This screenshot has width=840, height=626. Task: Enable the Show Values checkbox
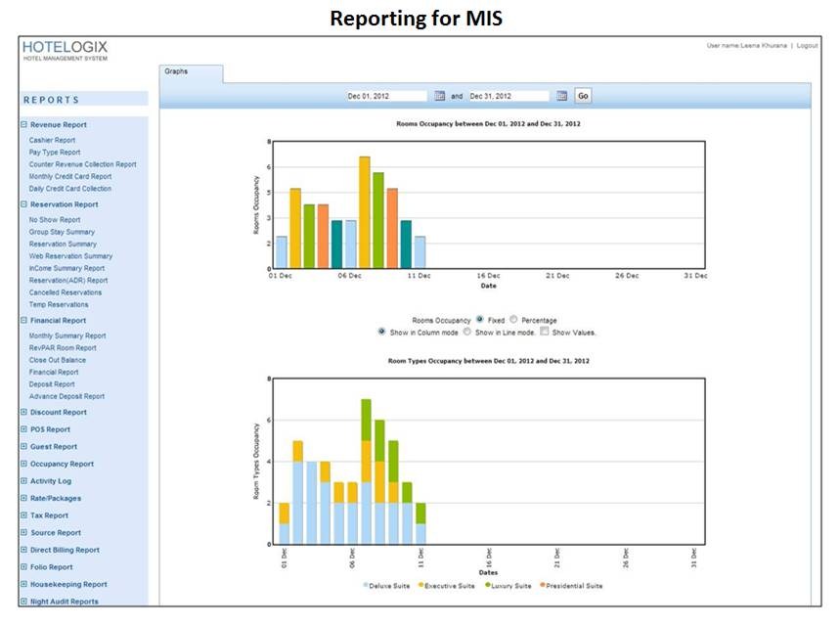(545, 332)
